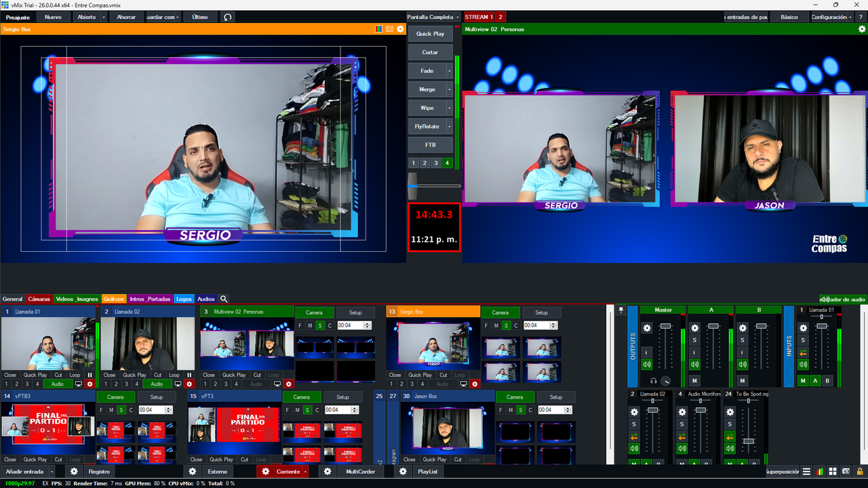Toggle Llamada 01 bus B assignment

827,381
